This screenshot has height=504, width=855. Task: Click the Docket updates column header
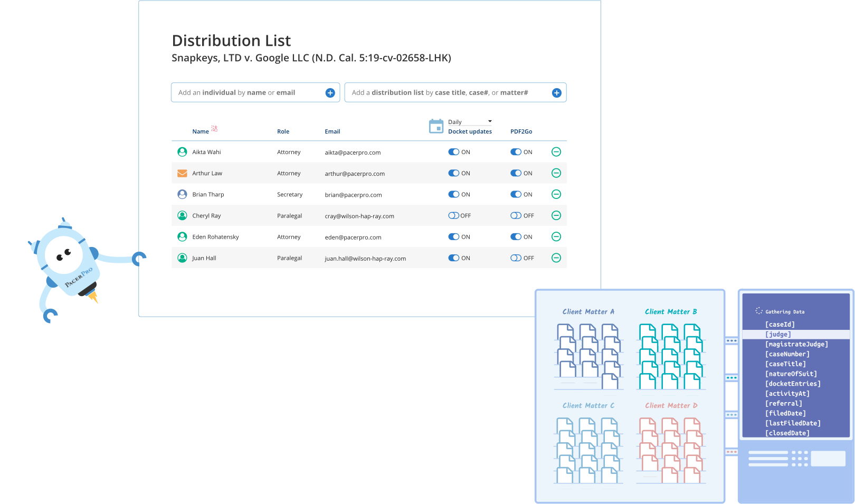tap(470, 131)
